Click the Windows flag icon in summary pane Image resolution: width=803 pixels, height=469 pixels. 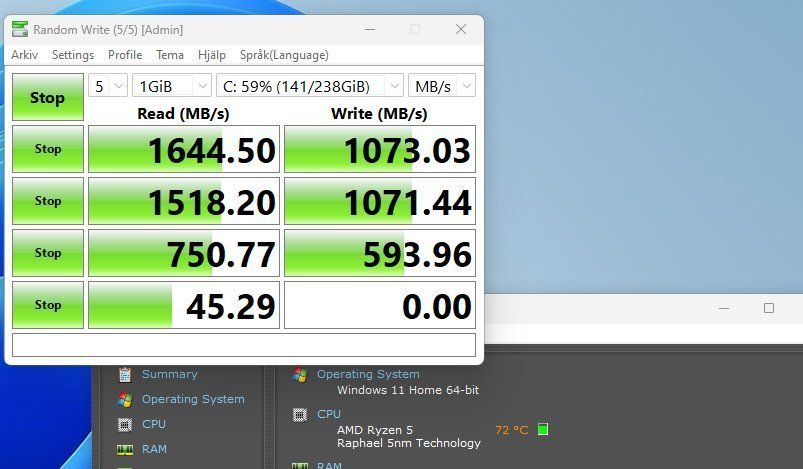click(x=300, y=375)
